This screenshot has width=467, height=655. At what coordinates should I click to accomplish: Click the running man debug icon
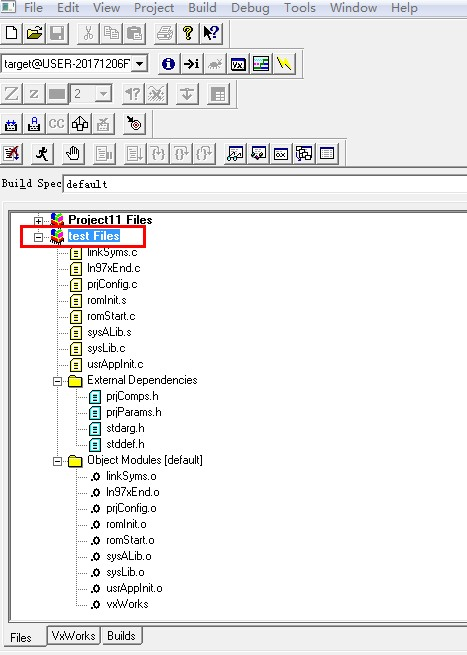click(x=42, y=154)
